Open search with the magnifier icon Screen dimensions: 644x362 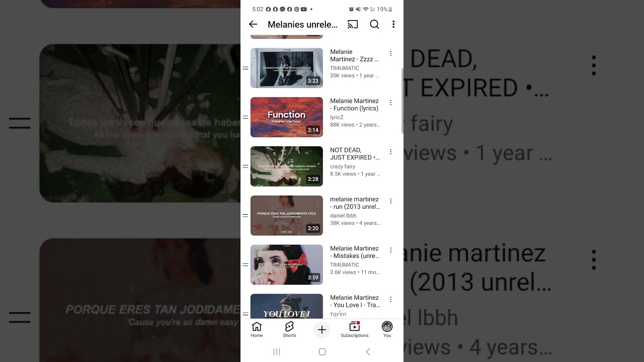(374, 24)
